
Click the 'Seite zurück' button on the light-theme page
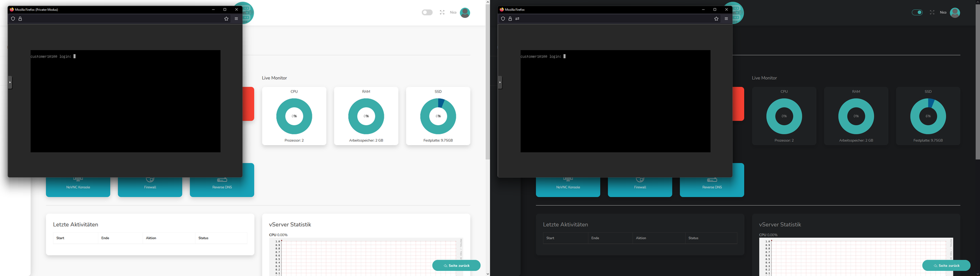(x=456, y=265)
